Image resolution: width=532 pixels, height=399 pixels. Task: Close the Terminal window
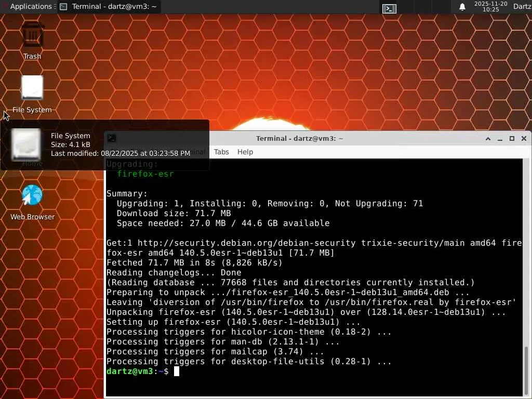pos(524,138)
